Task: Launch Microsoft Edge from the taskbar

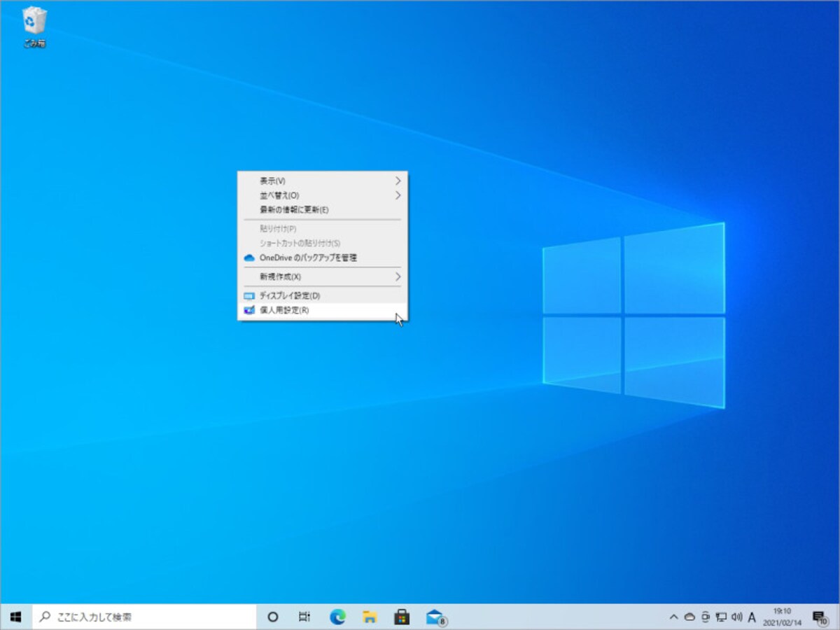Action: (338, 617)
